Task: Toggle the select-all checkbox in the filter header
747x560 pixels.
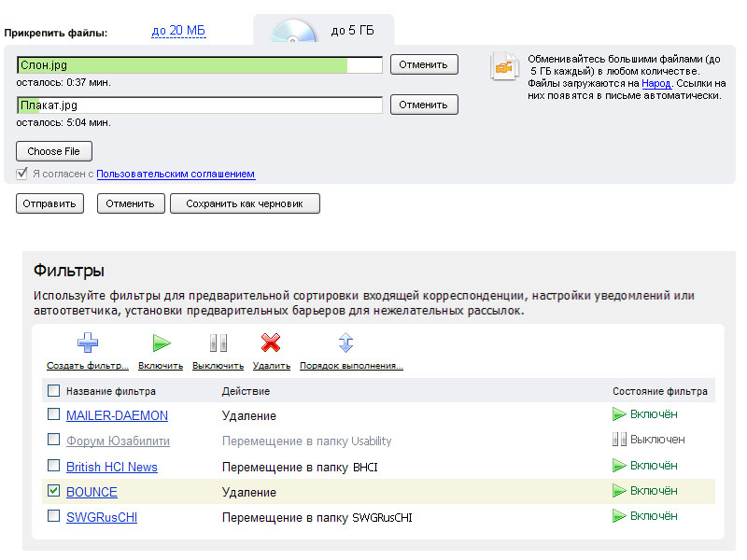Action: [53, 391]
